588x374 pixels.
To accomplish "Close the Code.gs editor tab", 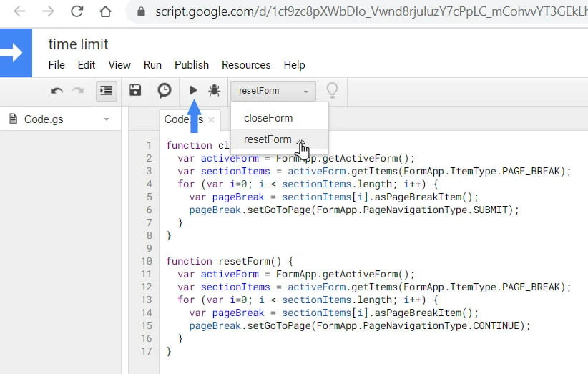I will [211, 119].
